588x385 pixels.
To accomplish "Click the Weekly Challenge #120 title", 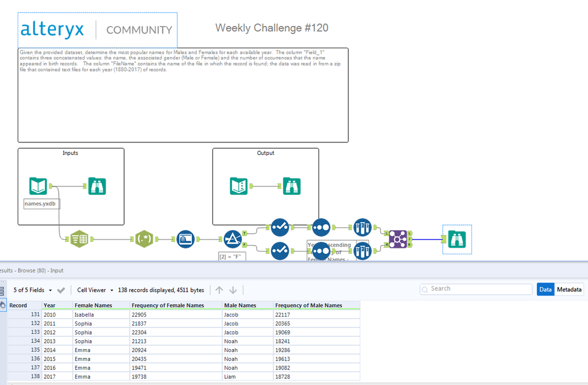I will point(272,28).
